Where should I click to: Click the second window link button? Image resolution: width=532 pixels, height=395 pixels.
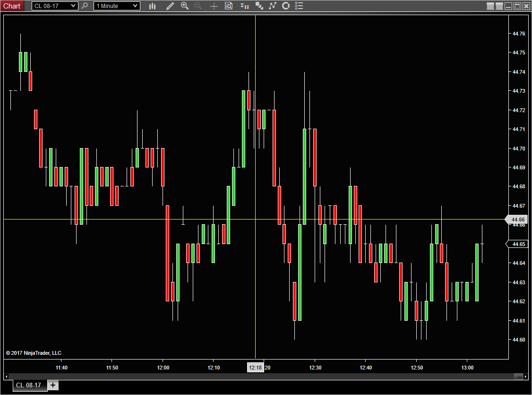[499, 6]
